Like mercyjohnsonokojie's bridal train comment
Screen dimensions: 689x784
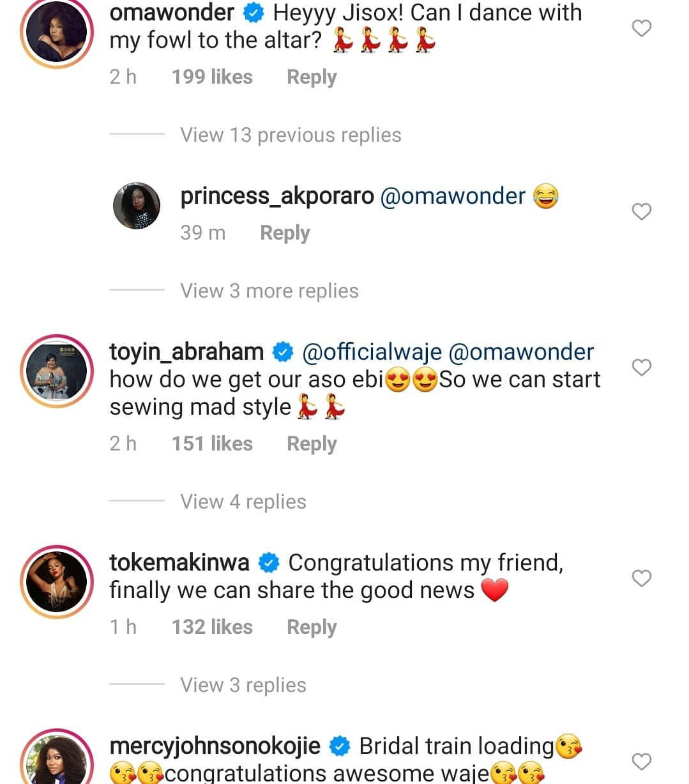[x=641, y=762]
